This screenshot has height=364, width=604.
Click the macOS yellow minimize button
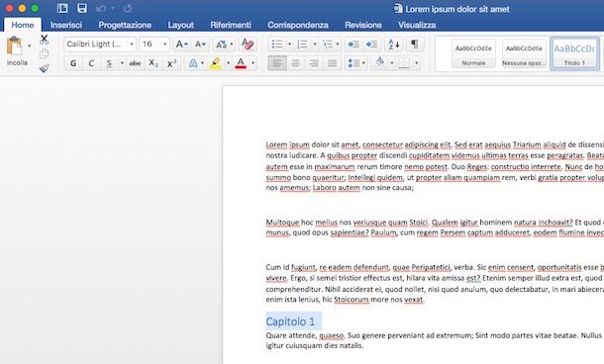[22, 9]
